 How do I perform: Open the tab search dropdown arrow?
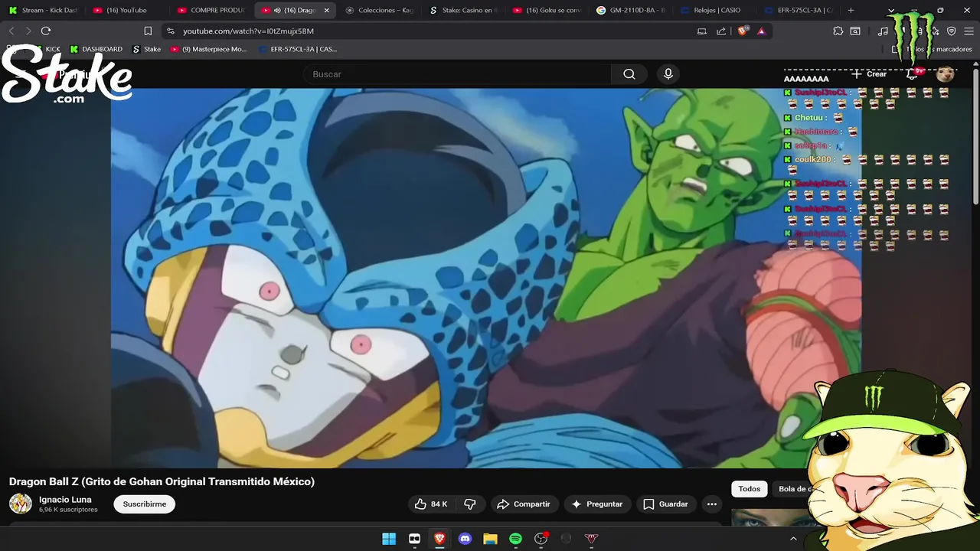point(891,10)
